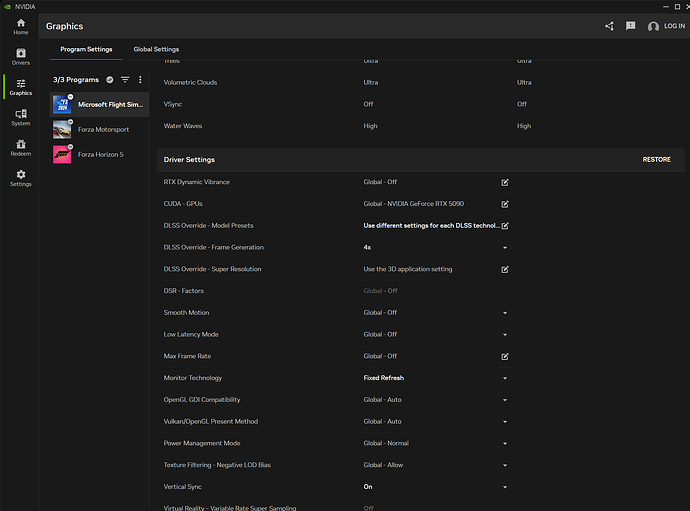The width and height of the screenshot is (690, 511).
Task: Expand Power Management Mode dropdown
Action: 505,444
